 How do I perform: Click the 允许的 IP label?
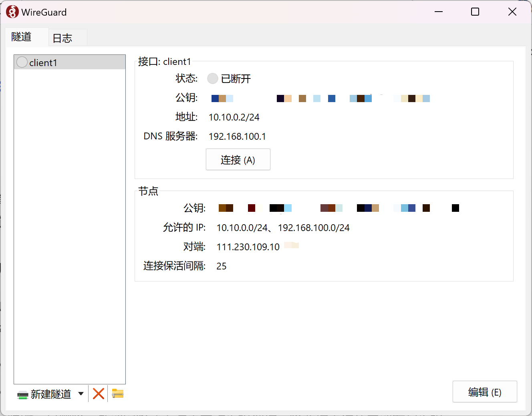pyautogui.click(x=184, y=227)
